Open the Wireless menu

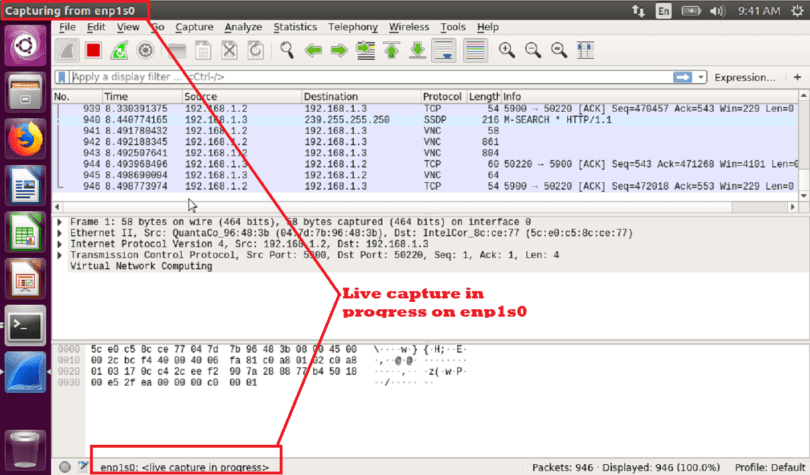click(x=409, y=27)
